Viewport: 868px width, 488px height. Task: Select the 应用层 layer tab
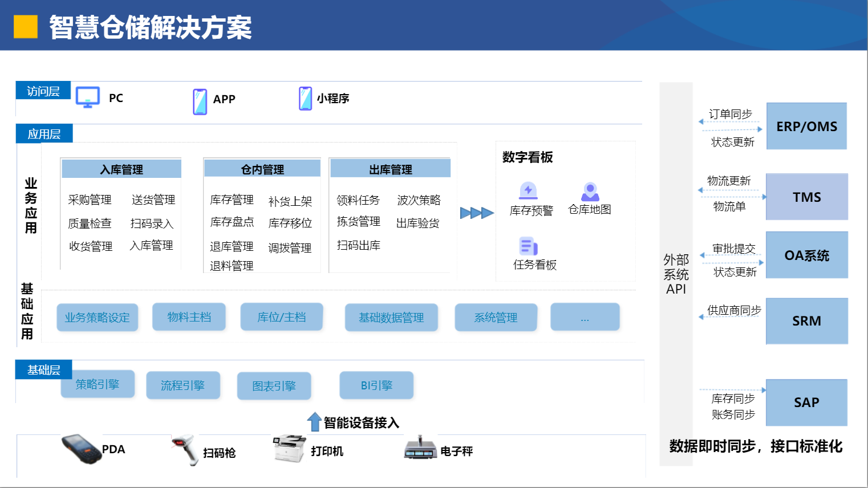pos(44,133)
